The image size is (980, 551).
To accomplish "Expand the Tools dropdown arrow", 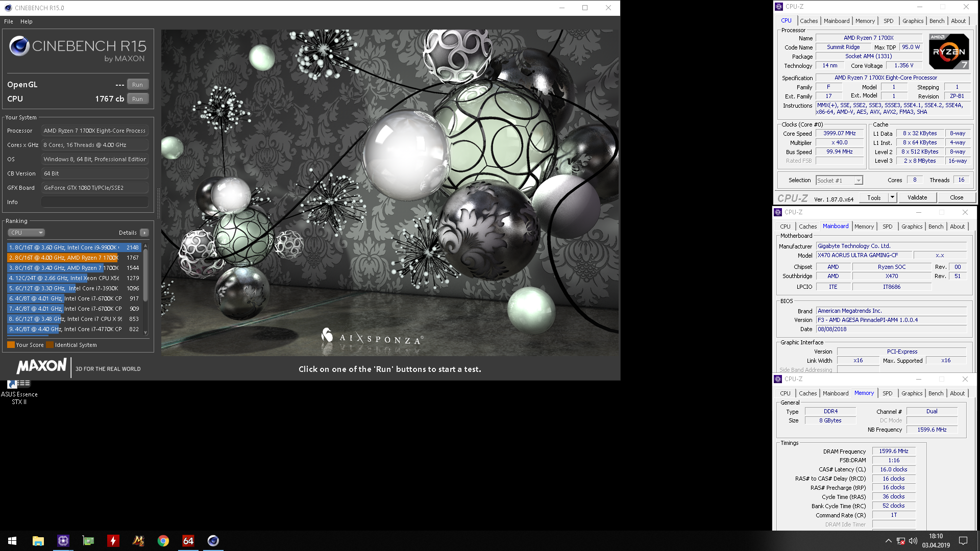I will pyautogui.click(x=892, y=198).
